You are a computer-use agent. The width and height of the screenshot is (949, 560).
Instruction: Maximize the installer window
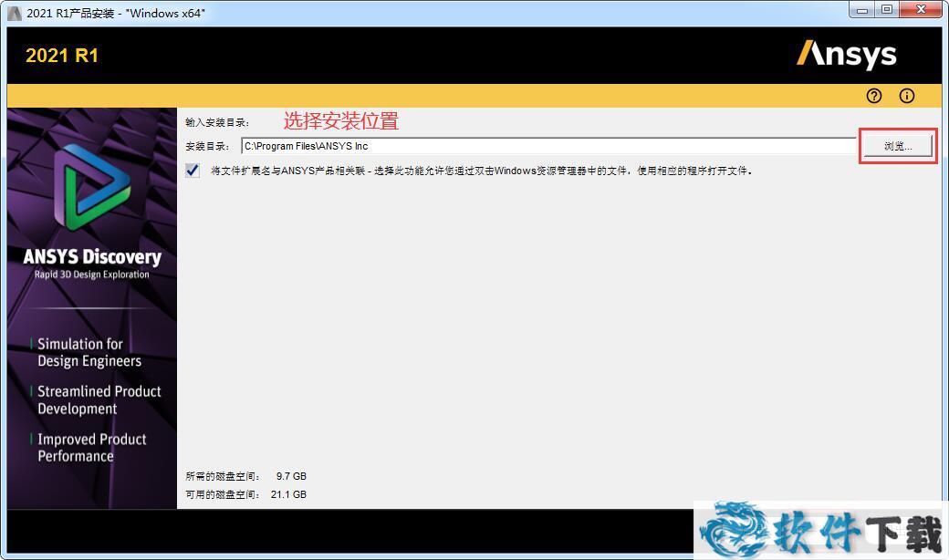click(886, 10)
